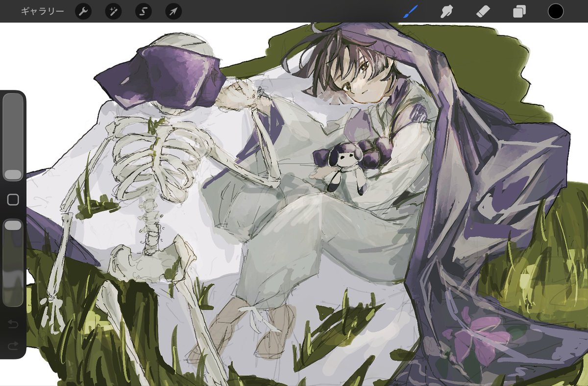The width and height of the screenshot is (588, 386).
Task: Open the black color swatch picker
Action: tap(556, 11)
